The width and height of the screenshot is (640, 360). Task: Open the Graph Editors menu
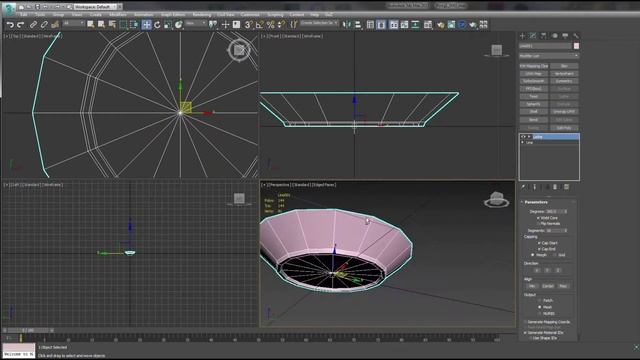pos(173,15)
